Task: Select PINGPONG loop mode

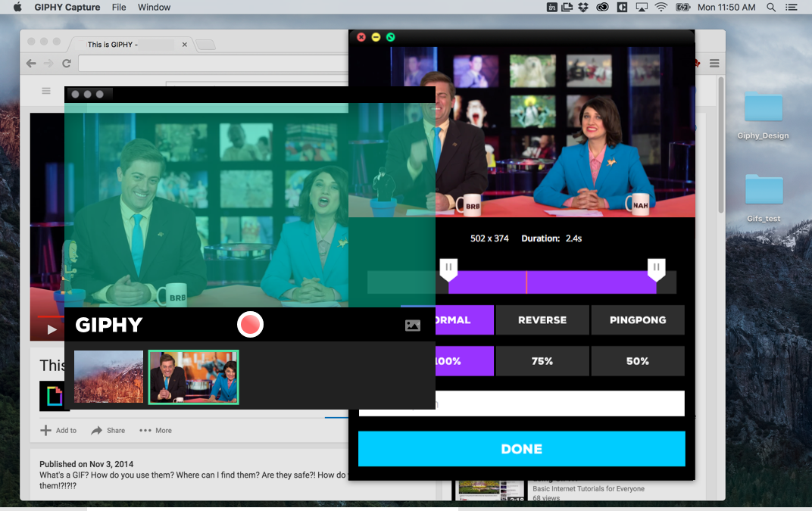Action: tap(638, 320)
